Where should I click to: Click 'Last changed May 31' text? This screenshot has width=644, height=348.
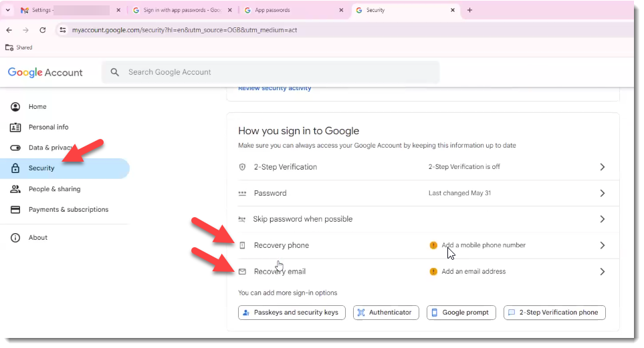pyautogui.click(x=459, y=193)
